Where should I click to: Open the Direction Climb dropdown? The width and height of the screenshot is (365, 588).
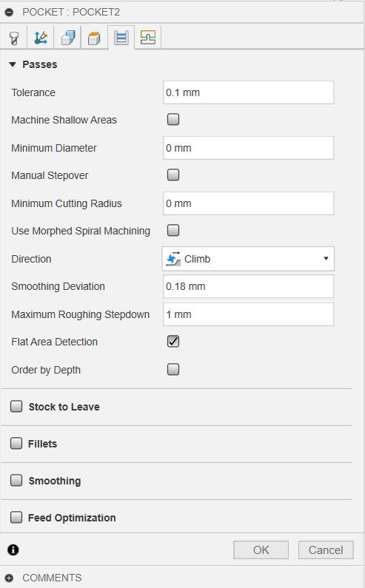[248, 259]
